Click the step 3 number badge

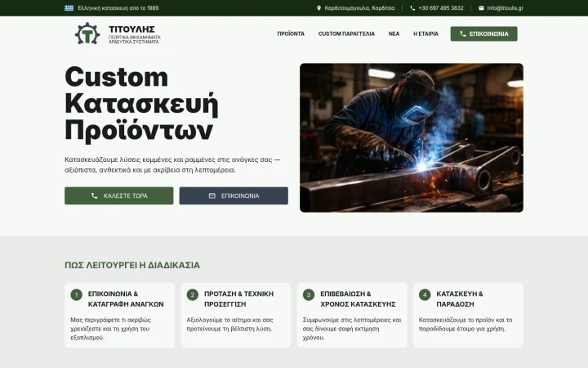pos(309,294)
